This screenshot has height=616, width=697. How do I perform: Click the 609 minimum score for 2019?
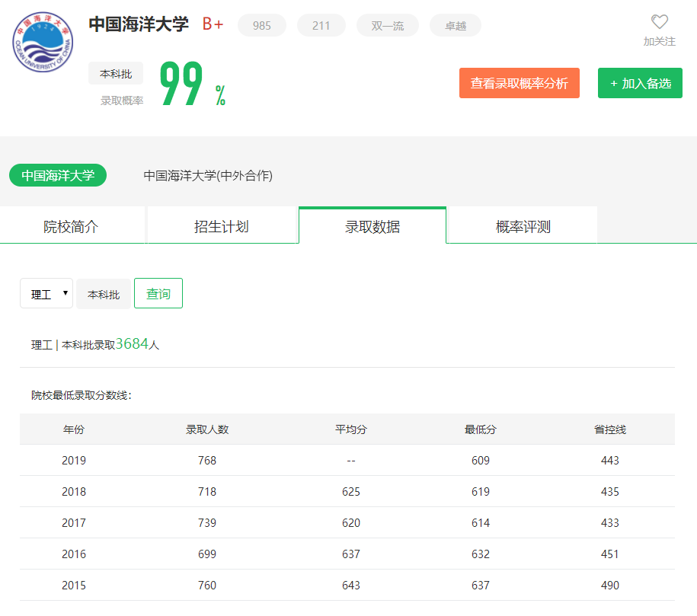[481, 461]
